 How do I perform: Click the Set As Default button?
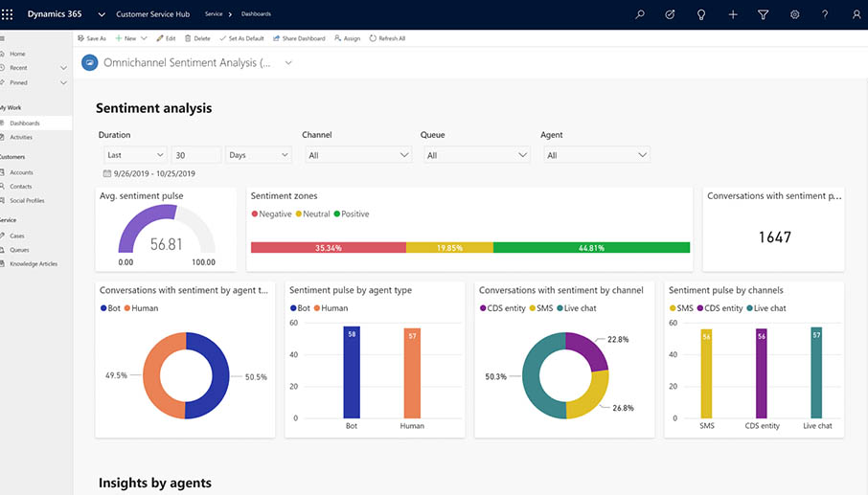coord(241,38)
